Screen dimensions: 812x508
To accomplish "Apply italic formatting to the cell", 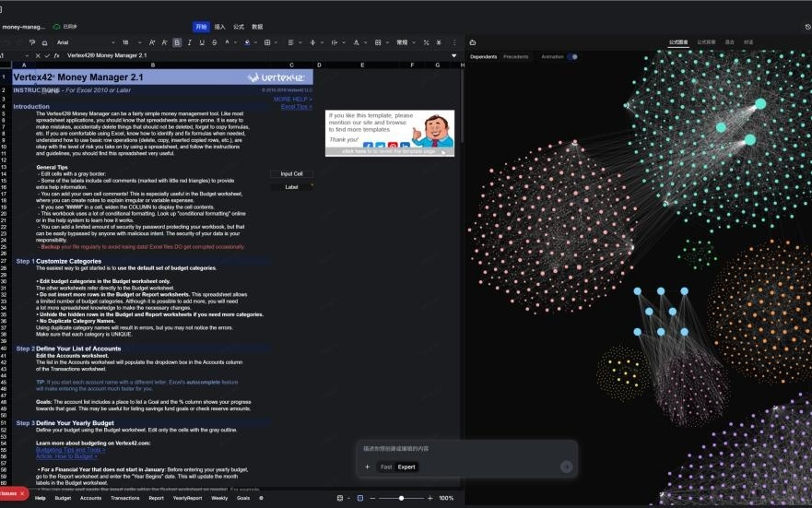I will point(190,42).
